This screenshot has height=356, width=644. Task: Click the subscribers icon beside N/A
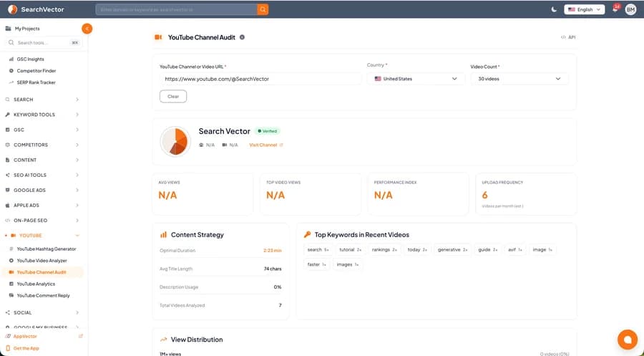[x=201, y=145]
